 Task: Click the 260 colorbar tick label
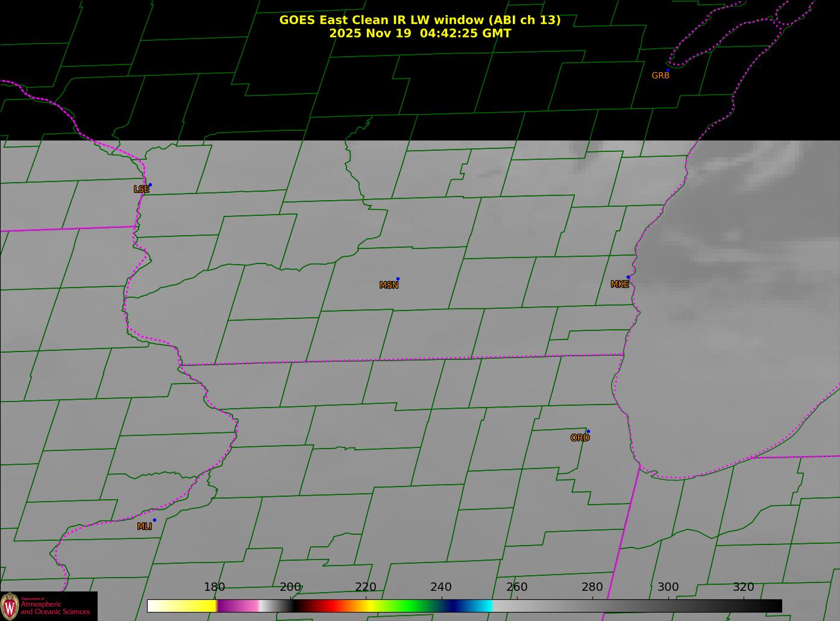click(x=517, y=587)
